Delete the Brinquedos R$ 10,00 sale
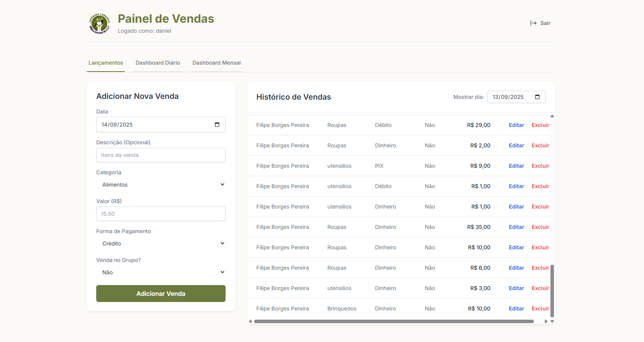The width and height of the screenshot is (644, 342). [x=540, y=309]
